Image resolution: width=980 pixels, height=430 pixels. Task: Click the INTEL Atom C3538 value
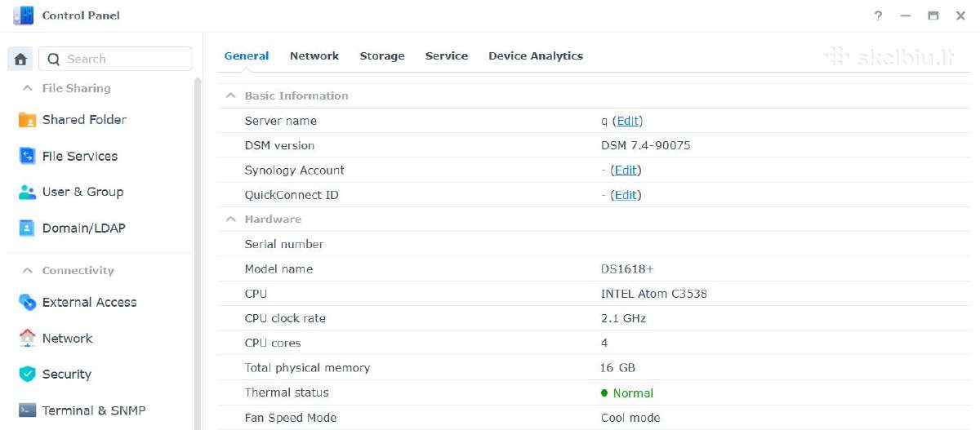point(654,294)
